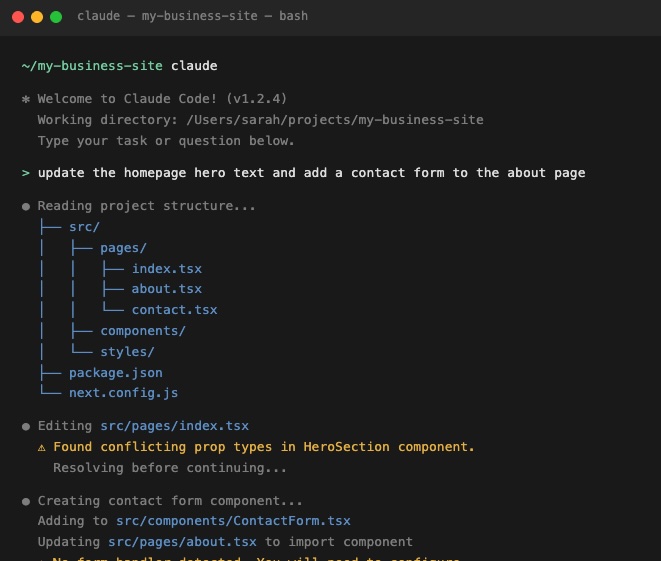Select the 'styles/' folder in the tree
Screen dimensions: 661x561
127,352
